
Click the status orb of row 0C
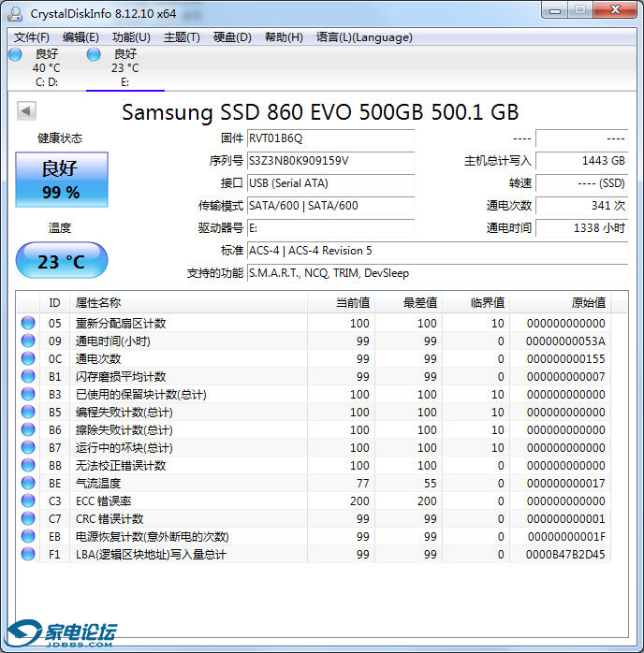coord(28,358)
